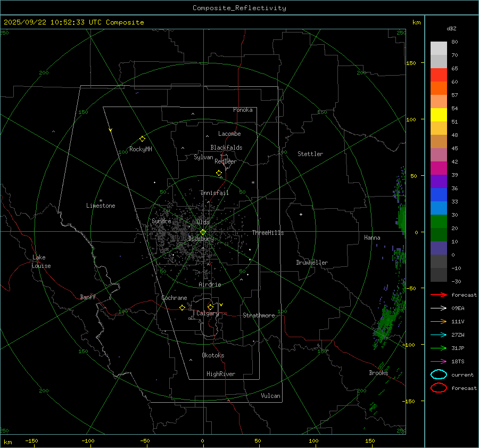Viewport: 479px width, 448px height.
Task: Click the yellow diamond marker near RedDeer
Action: pyautogui.click(x=219, y=173)
